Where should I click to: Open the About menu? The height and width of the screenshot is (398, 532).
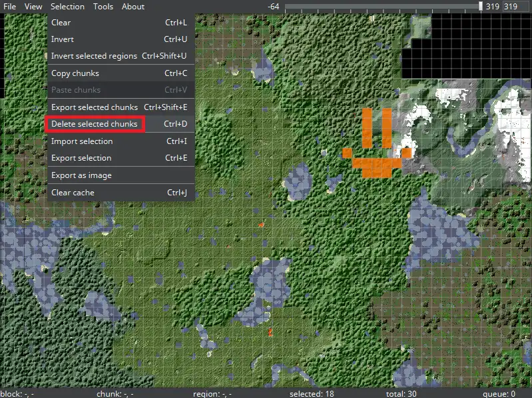[x=133, y=7]
